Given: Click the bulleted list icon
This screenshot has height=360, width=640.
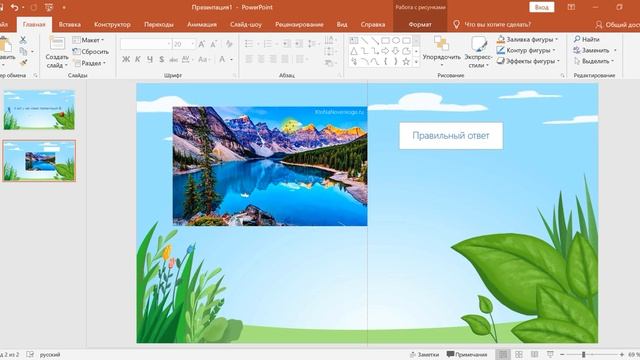Looking at the screenshot, I should coord(249,44).
